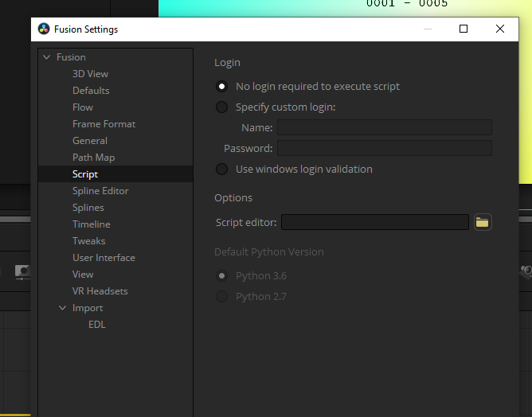The image size is (532, 417).
Task: Select the Import tree item
Action: click(88, 308)
